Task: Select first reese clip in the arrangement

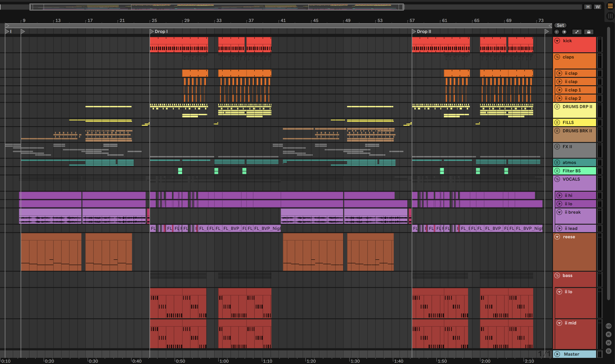Action: coord(51,252)
